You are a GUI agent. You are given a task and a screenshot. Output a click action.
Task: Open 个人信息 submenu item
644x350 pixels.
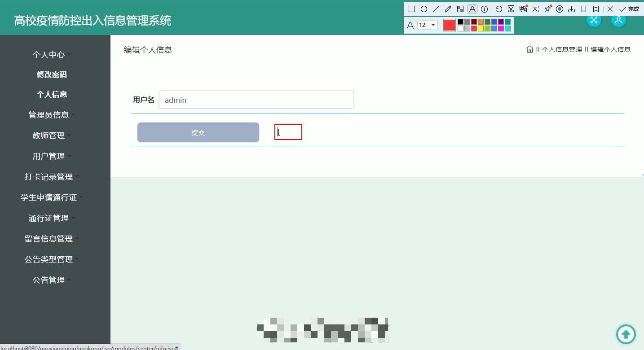pyautogui.click(x=52, y=94)
